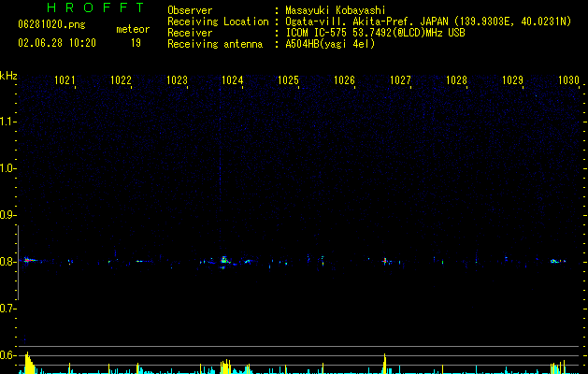Click the red meteor echo near 1027
Image resolution: width=588 pixels, height=374 pixels.
[x=384, y=260]
